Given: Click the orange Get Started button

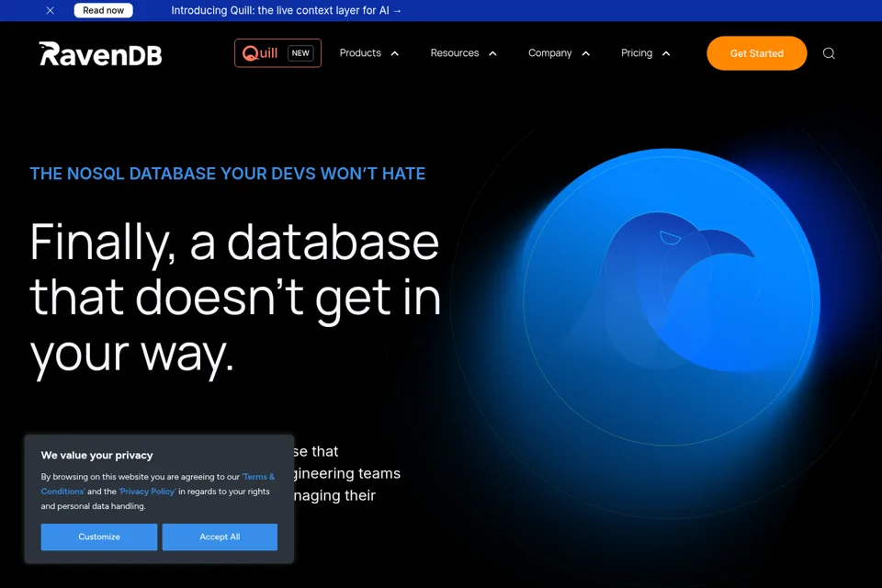Looking at the screenshot, I should pos(756,53).
